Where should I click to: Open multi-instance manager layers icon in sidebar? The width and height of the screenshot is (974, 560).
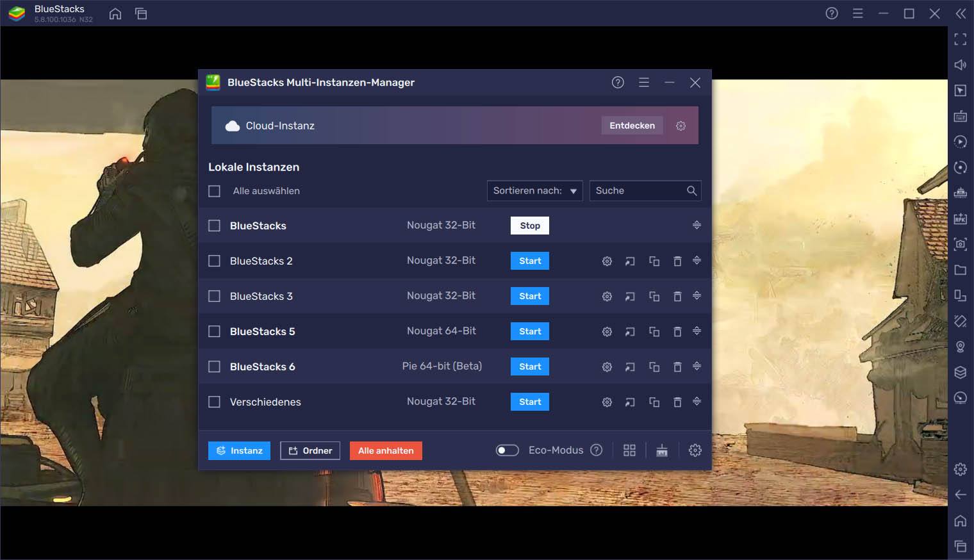click(960, 372)
